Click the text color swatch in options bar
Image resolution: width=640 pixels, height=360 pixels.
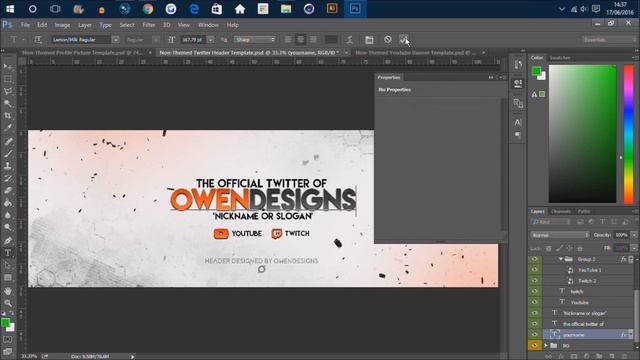tap(331, 40)
